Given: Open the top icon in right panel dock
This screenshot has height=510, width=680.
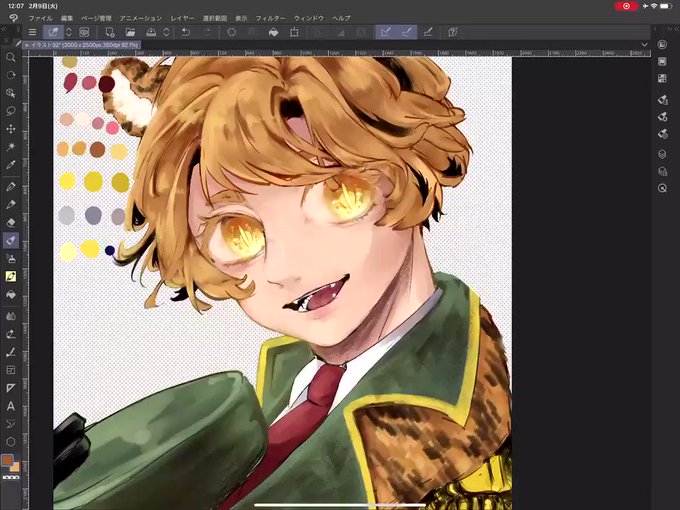Looking at the screenshot, I should click(x=662, y=44).
